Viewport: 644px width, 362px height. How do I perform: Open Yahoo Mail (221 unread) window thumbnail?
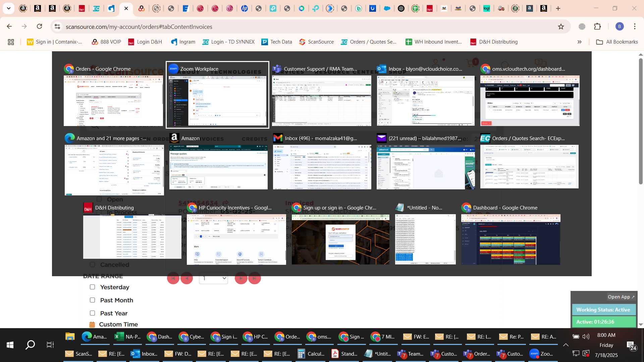point(426,161)
